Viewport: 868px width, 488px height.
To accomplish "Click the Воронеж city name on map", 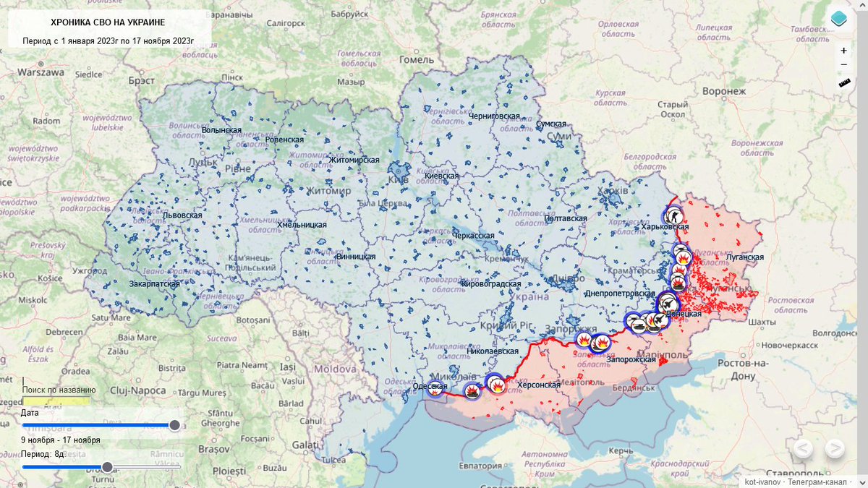I will coord(723,91).
